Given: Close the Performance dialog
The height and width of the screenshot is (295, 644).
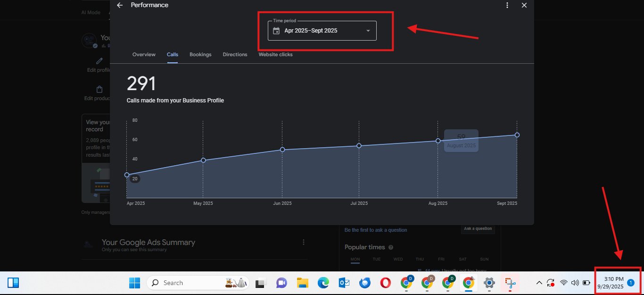Looking at the screenshot, I should coord(524,5).
